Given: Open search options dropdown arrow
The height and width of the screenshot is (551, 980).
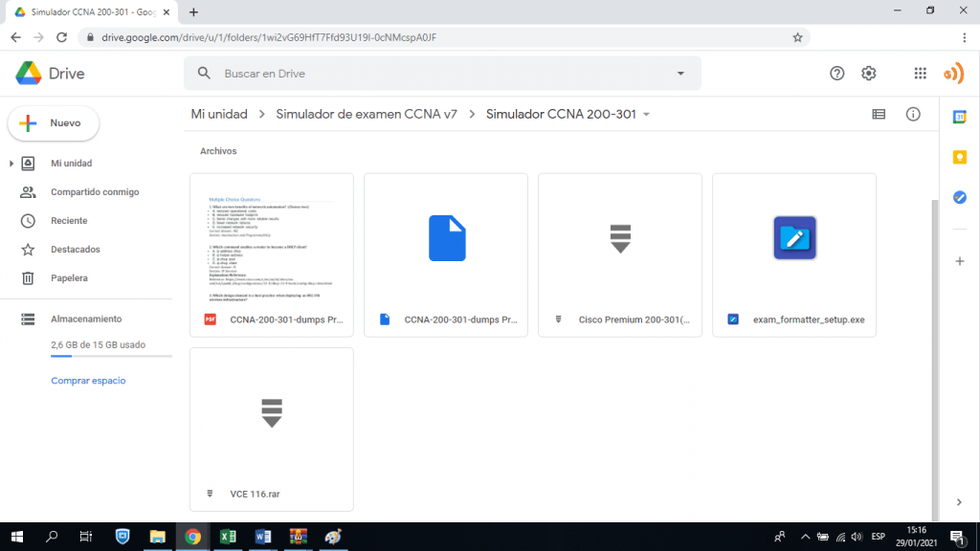Looking at the screenshot, I should [680, 74].
